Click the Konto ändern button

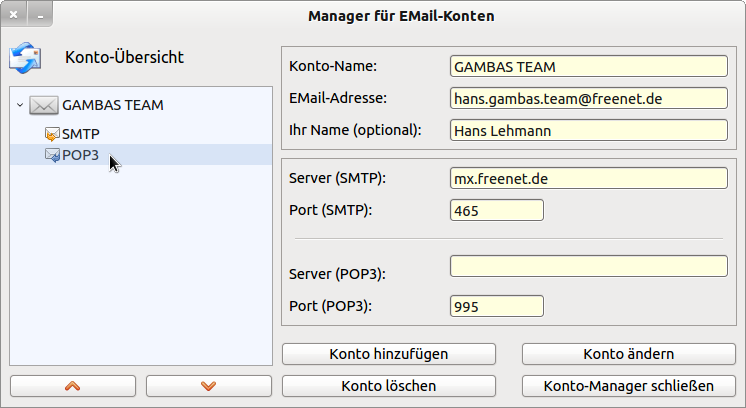coord(628,354)
